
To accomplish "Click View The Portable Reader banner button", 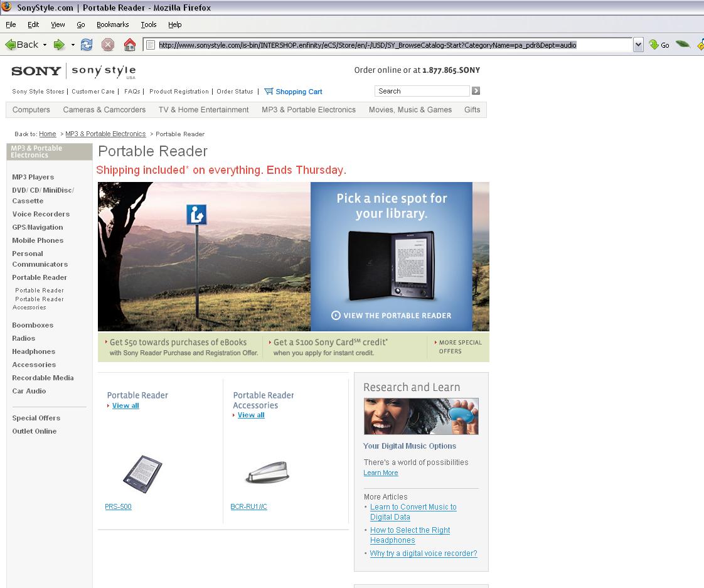I will [x=391, y=316].
